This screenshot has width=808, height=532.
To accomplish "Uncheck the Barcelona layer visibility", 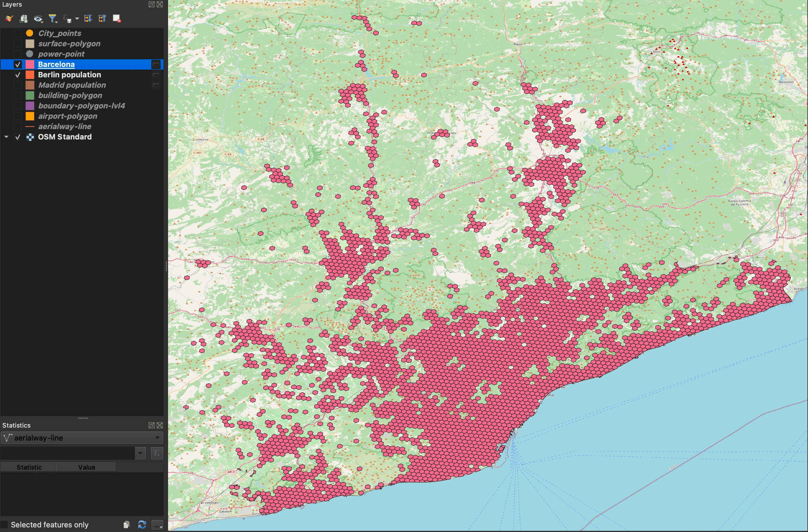I will [18, 64].
